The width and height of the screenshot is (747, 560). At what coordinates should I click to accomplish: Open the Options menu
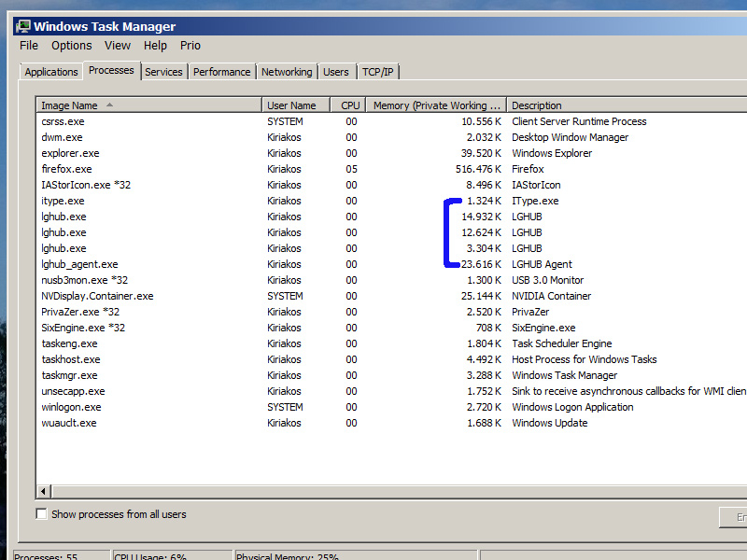pyautogui.click(x=71, y=46)
